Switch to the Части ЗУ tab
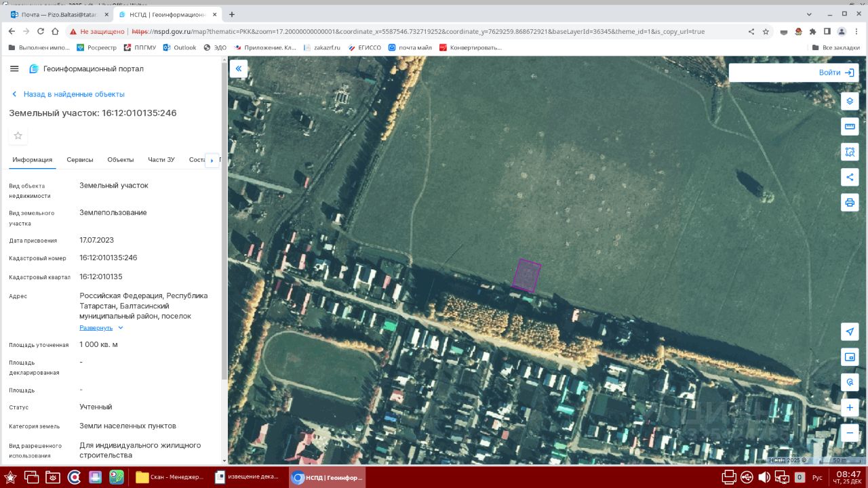The height and width of the screenshot is (488, 868). click(x=161, y=160)
